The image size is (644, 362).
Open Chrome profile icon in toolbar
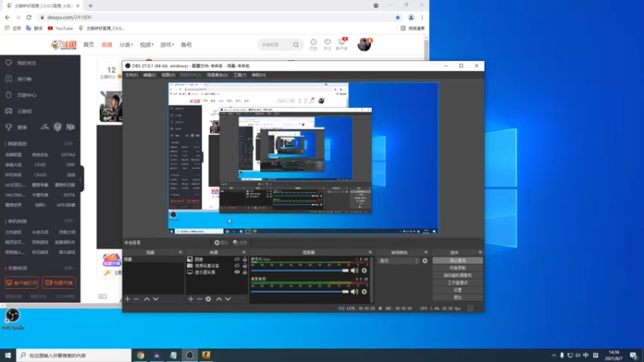point(411,17)
